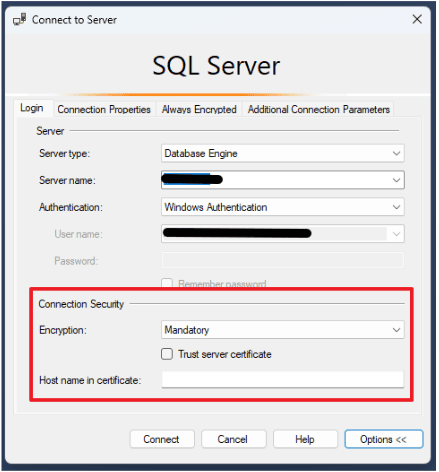This screenshot has height=472, width=439.
Task: Switch to the Login tab
Action: (32, 108)
